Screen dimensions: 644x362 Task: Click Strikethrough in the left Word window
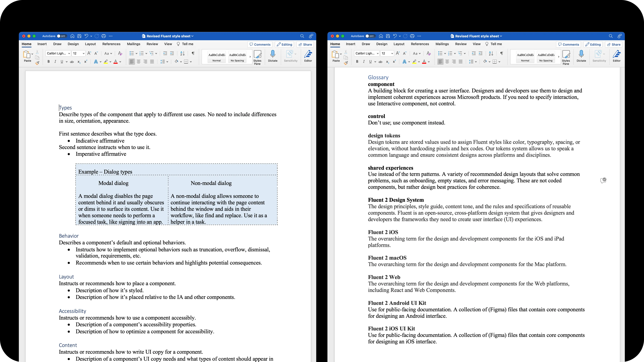pyautogui.click(x=72, y=62)
